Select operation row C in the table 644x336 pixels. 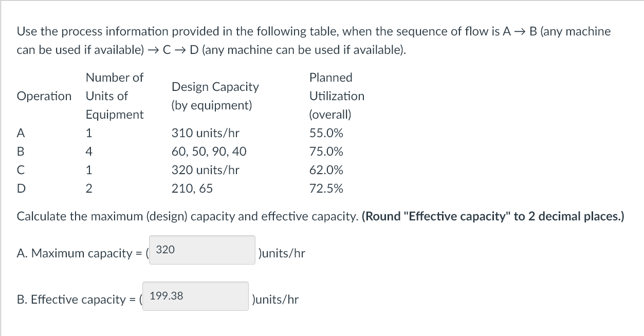click(x=21, y=170)
